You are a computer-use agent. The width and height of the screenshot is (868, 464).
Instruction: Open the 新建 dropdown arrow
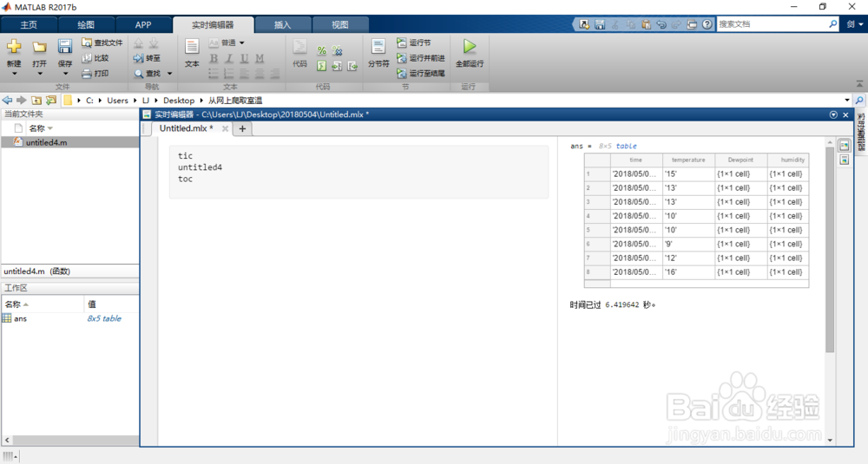[14, 74]
